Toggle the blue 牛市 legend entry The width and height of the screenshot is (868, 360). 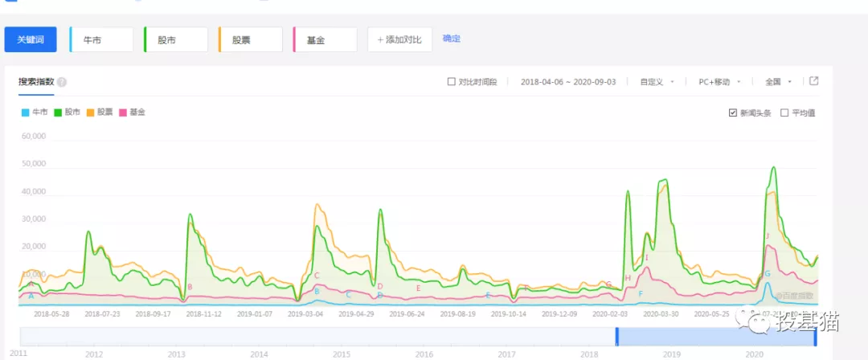click(x=35, y=112)
